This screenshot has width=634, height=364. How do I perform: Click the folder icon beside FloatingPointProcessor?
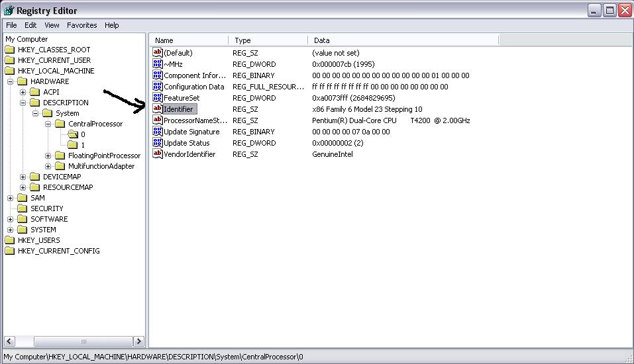pos(60,156)
